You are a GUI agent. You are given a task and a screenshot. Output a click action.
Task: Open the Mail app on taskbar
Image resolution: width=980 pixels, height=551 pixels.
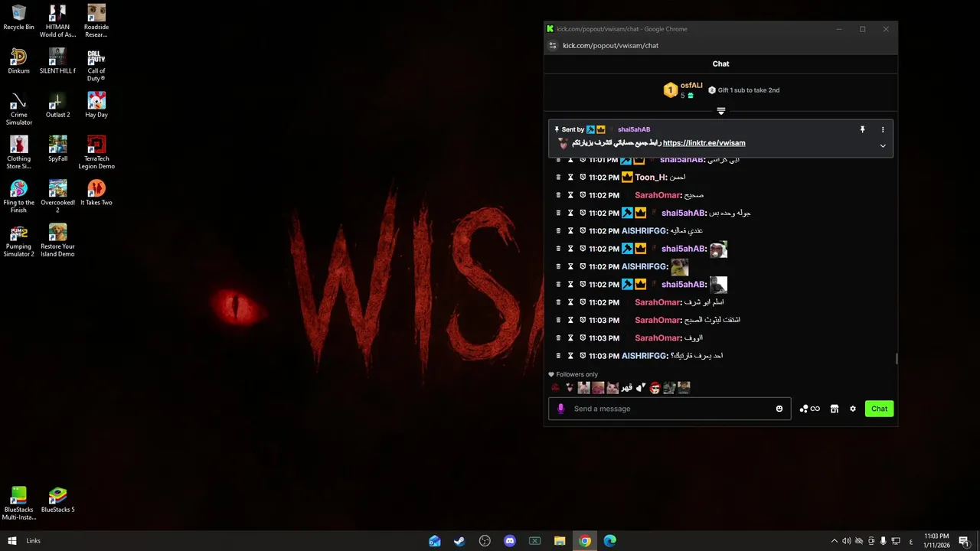[435, 541]
